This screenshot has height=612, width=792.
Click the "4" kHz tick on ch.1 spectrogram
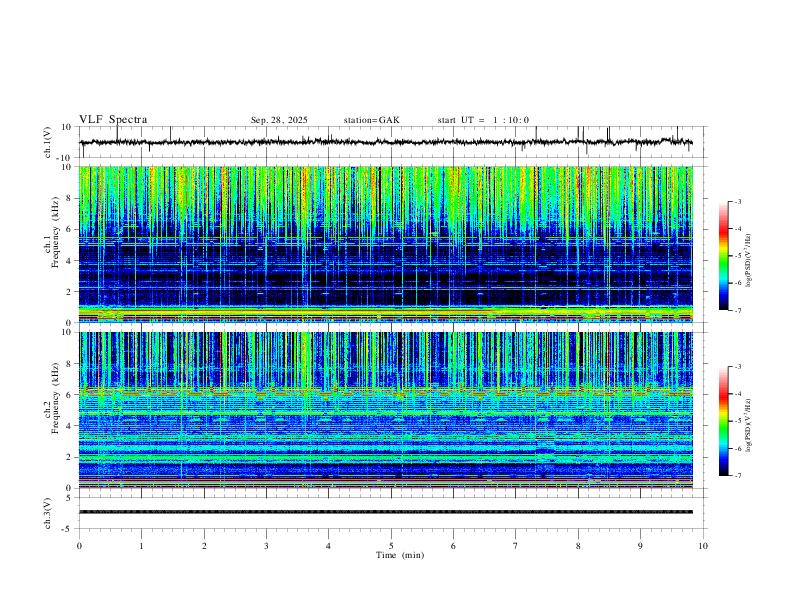(69, 261)
